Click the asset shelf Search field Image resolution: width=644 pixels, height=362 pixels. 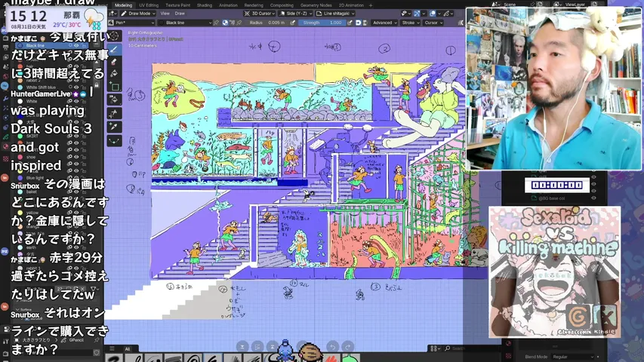[473, 348]
